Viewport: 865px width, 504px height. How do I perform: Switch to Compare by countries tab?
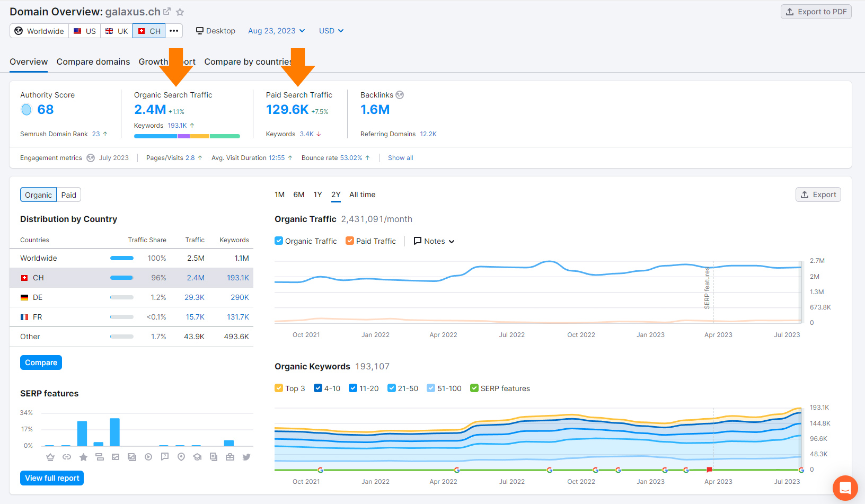(249, 61)
